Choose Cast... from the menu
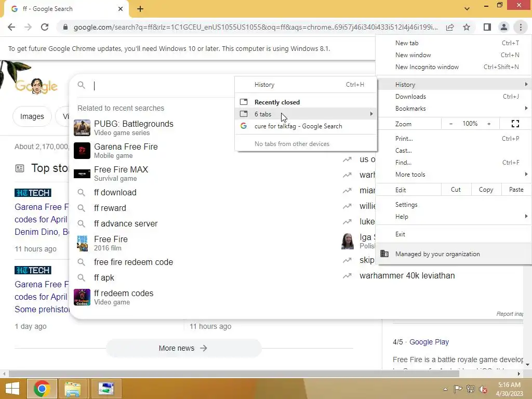 point(454,150)
